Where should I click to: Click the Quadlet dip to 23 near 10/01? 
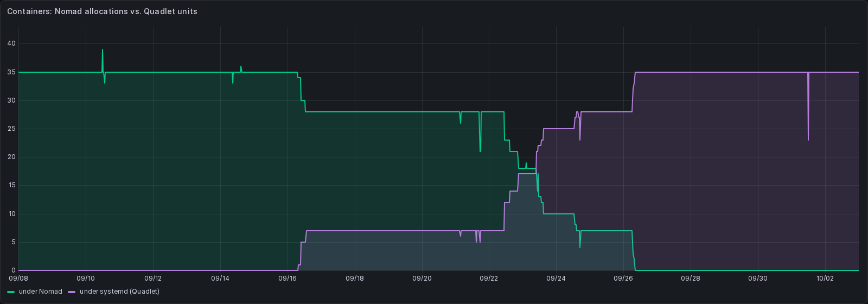[808, 140]
